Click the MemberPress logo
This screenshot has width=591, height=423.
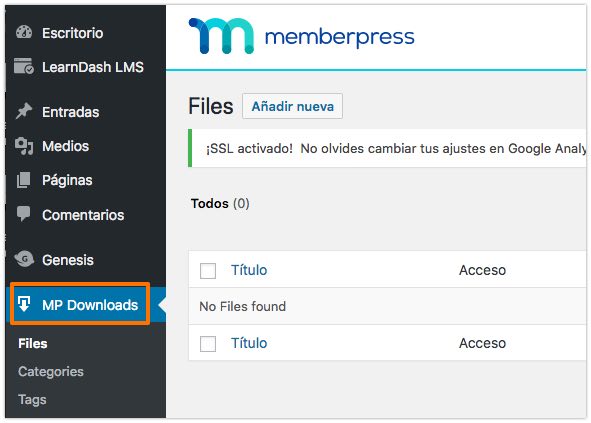coord(301,36)
